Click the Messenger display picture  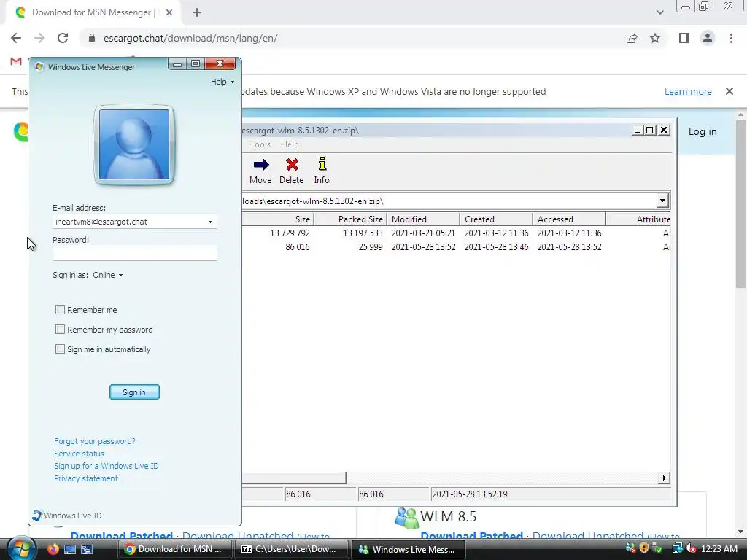[134, 144]
